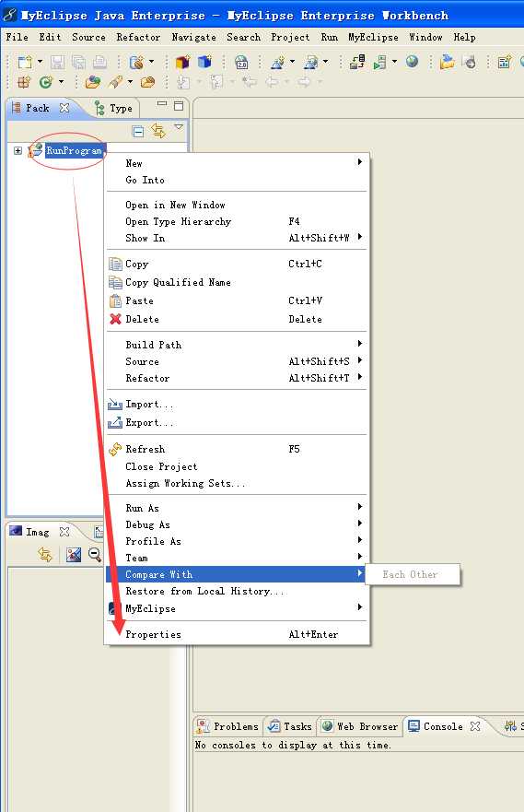The width and height of the screenshot is (524, 812).
Task: Choose Restore from Local History... entry
Action: pyautogui.click(x=238, y=591)
